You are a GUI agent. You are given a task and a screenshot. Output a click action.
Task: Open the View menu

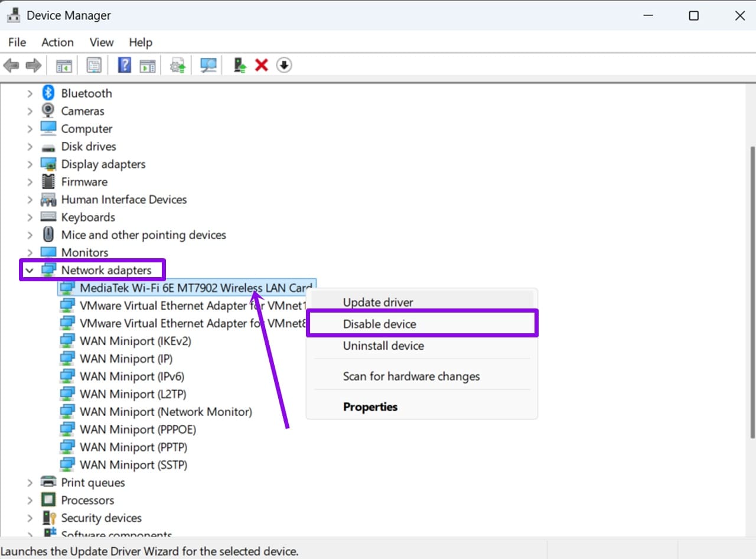(x=102, y=43)
